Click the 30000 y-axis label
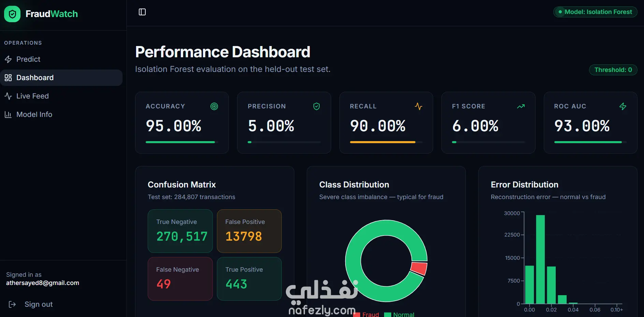The height and width of the screenshot is (317, 644). (512, 213)
